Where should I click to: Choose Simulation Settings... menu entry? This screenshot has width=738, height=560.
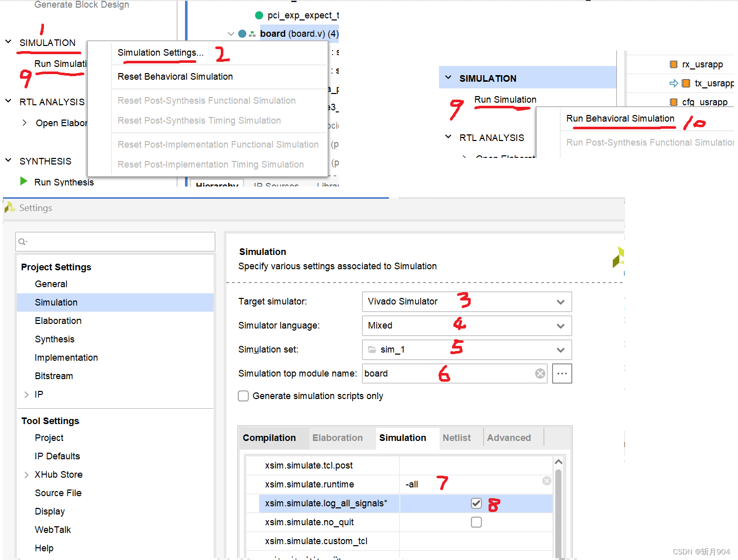(160, 53)
